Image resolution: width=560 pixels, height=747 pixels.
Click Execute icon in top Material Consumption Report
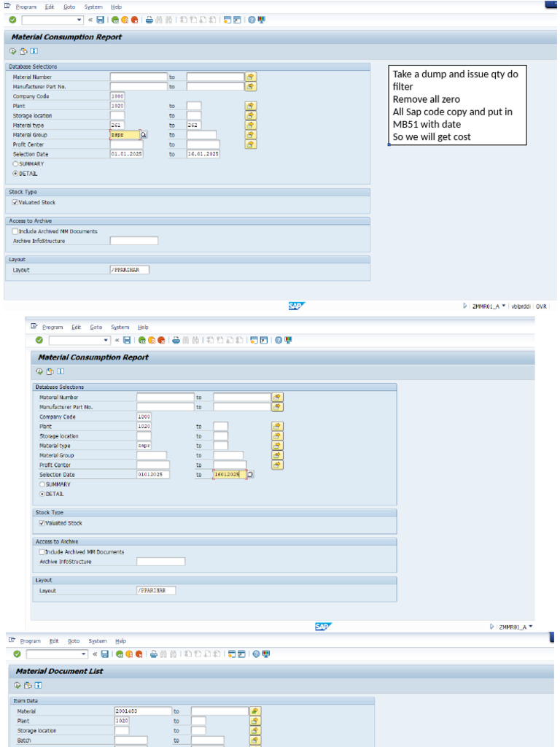coord(13,51)
